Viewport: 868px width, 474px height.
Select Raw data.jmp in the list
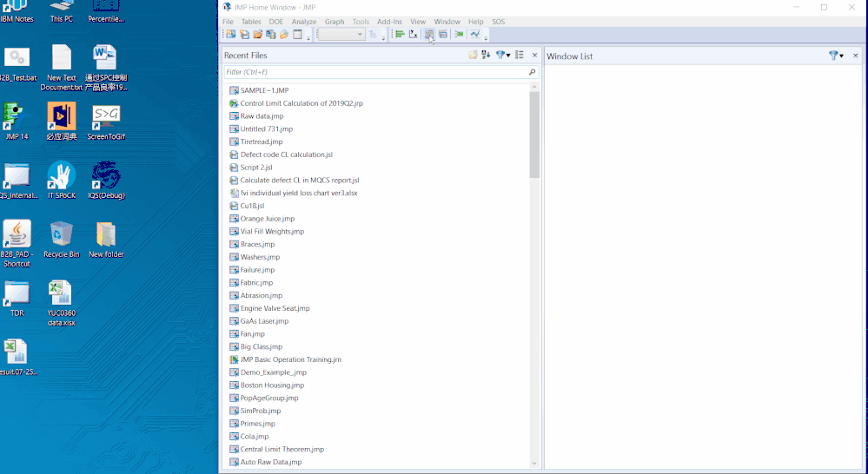coord(256,116)
